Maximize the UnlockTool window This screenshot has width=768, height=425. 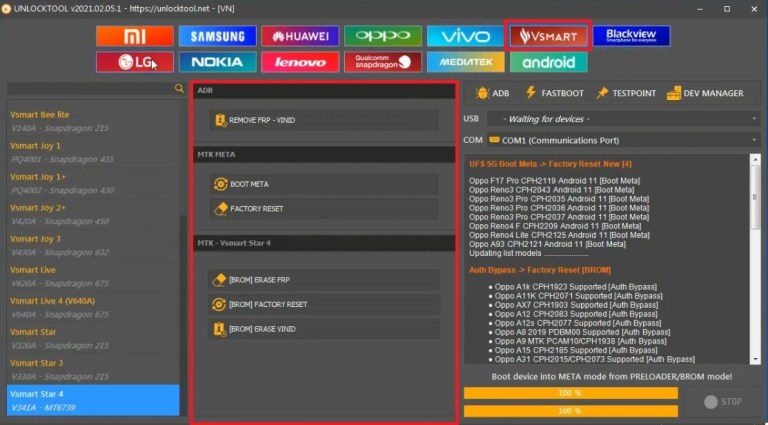tap(727, 9)
